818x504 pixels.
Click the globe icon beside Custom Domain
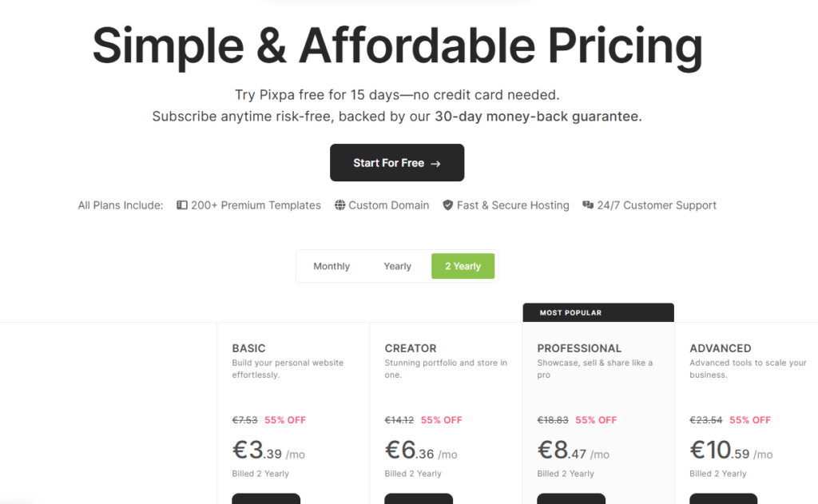click(340, 205)
